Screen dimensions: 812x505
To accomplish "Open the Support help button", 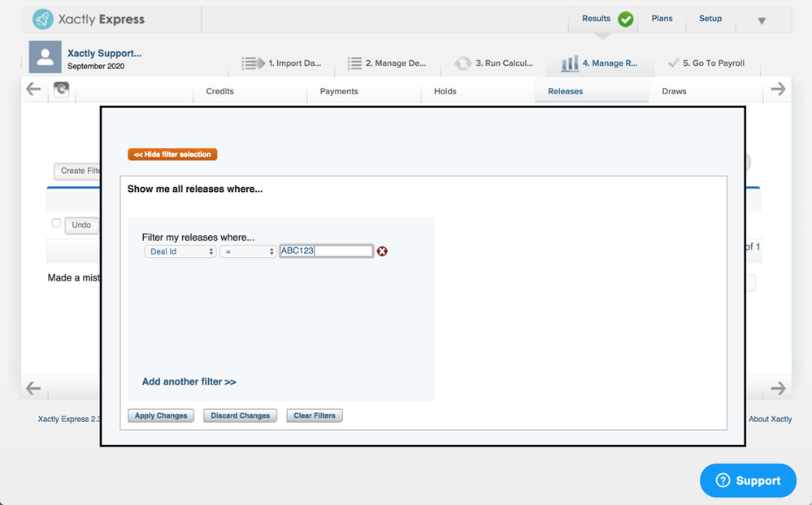I will click(748, 481).
